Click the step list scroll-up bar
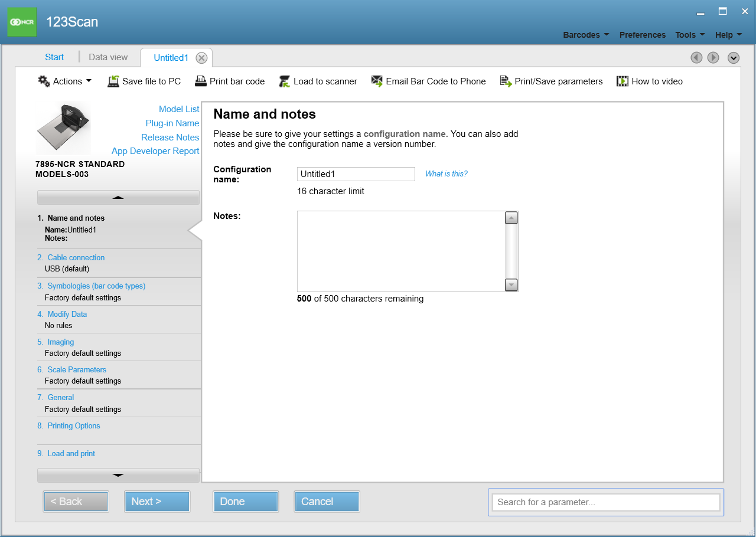Screen dimensions: 756x537 tap(118, 197)
